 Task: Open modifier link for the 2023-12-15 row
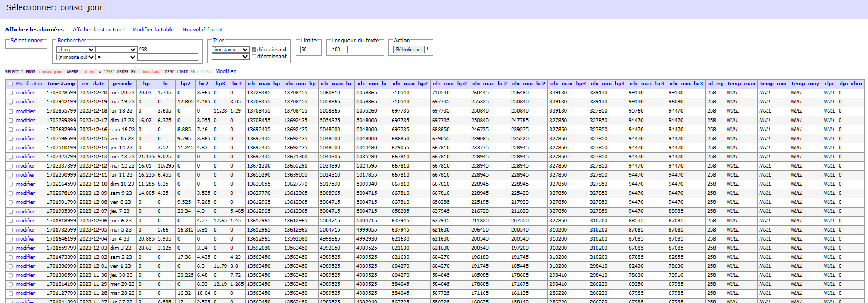(25, 139)
